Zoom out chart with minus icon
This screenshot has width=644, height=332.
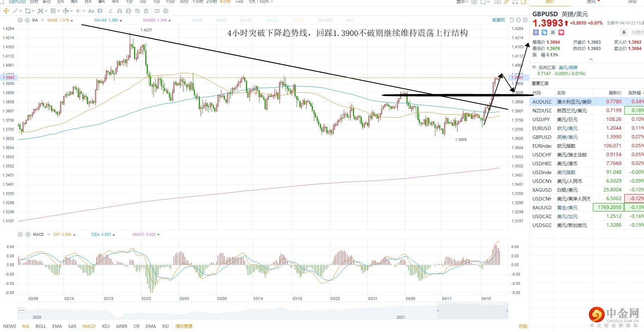coord(519,20)
